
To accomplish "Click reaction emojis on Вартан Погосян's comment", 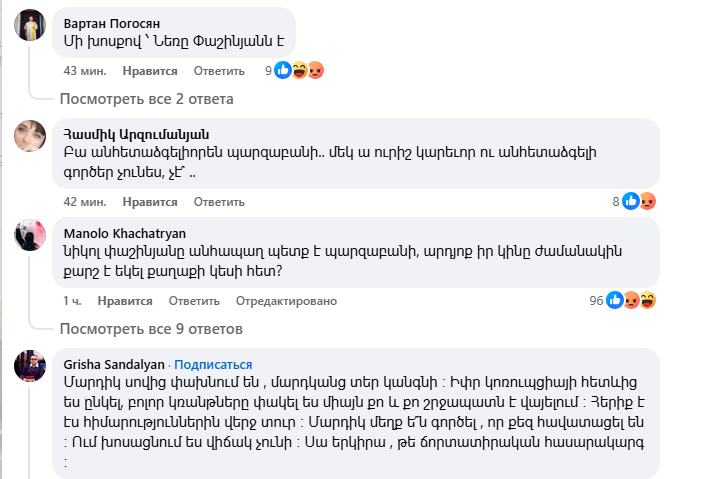I will (299, 71).
